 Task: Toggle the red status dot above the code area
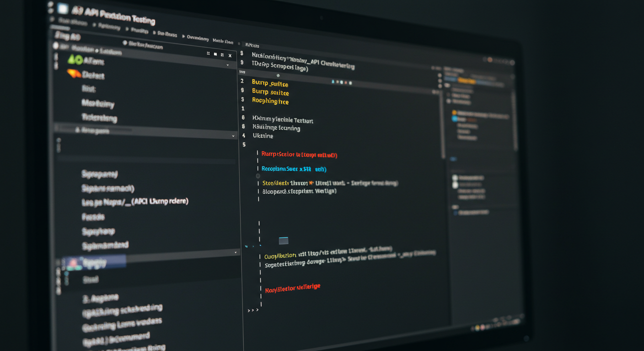point(346,81)
